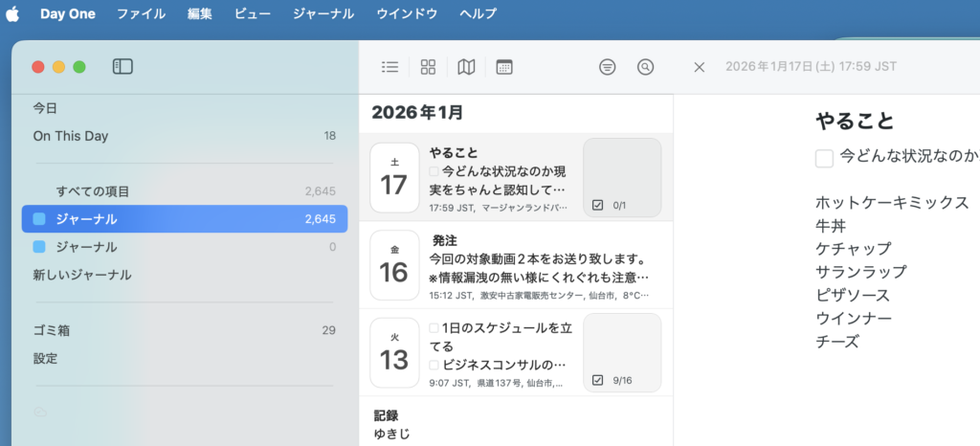This screenshot has width=980, height=446.
Task: Switch to grid media view icon
Action: (x=428, y=67)
